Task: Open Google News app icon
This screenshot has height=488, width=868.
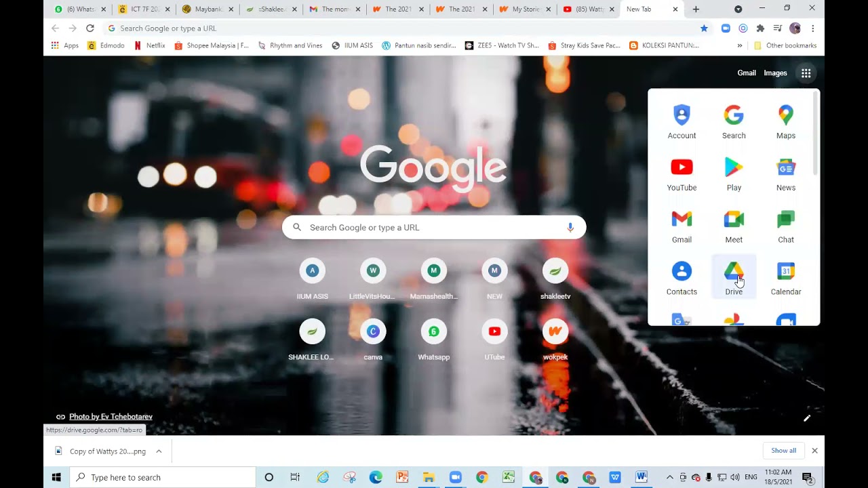Action: (x=786, y=174)
